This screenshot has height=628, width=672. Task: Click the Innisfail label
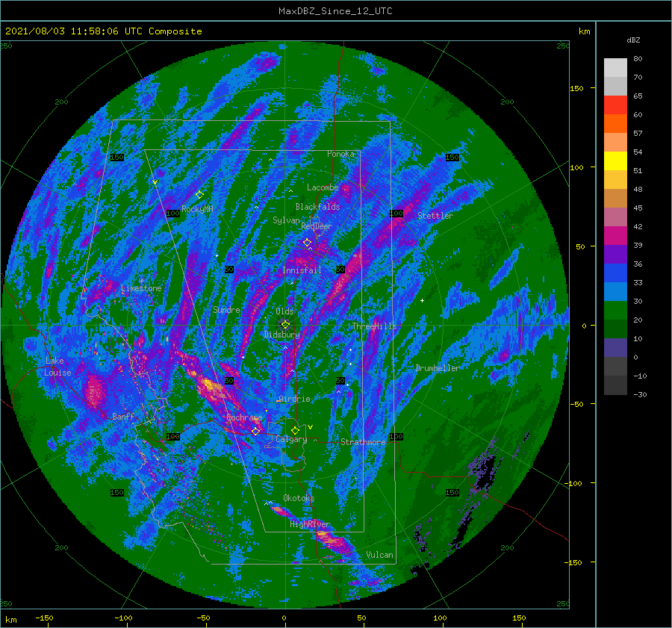point(302,270)
